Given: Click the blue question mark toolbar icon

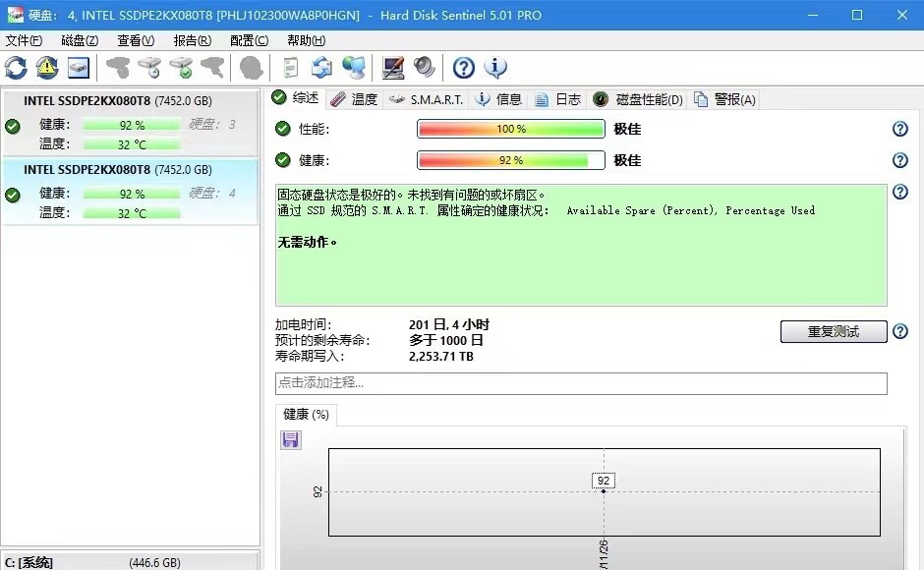Looking at the screenshot, I should [x=464, y=68].
